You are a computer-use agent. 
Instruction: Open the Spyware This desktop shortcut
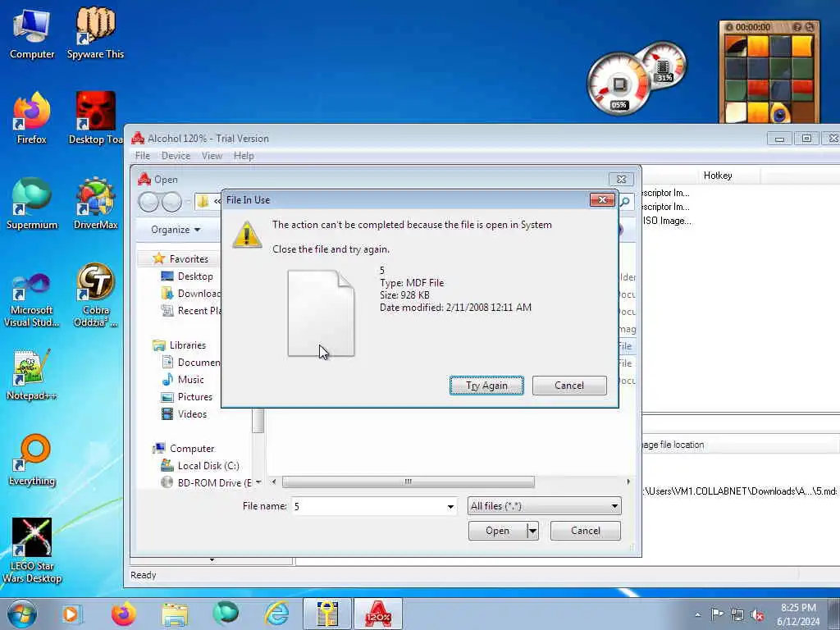(95, 33)
